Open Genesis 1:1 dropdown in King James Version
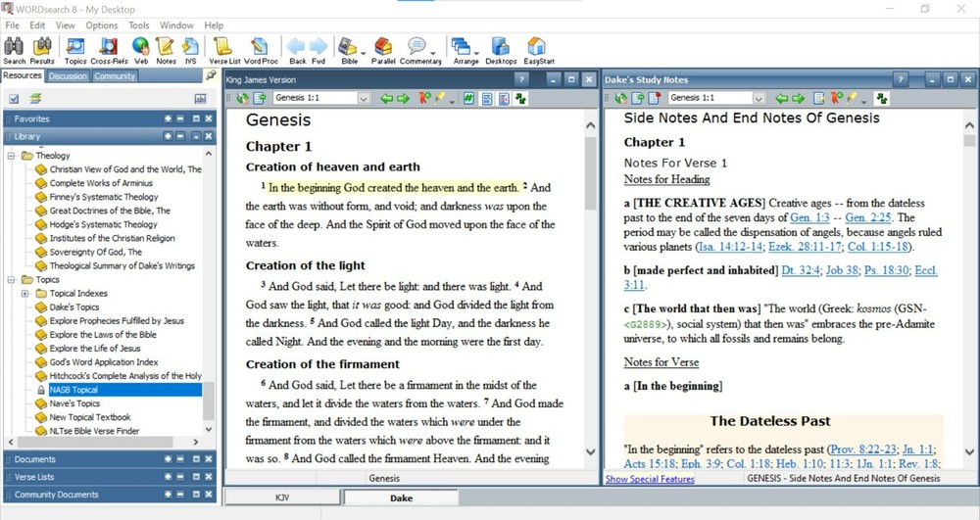The width and height of the screenshot is (980, 520). pos(364,98)
